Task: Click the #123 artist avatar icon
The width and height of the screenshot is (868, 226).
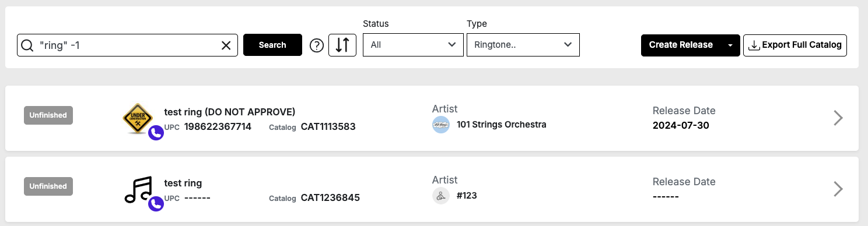Action: (440, 196)
